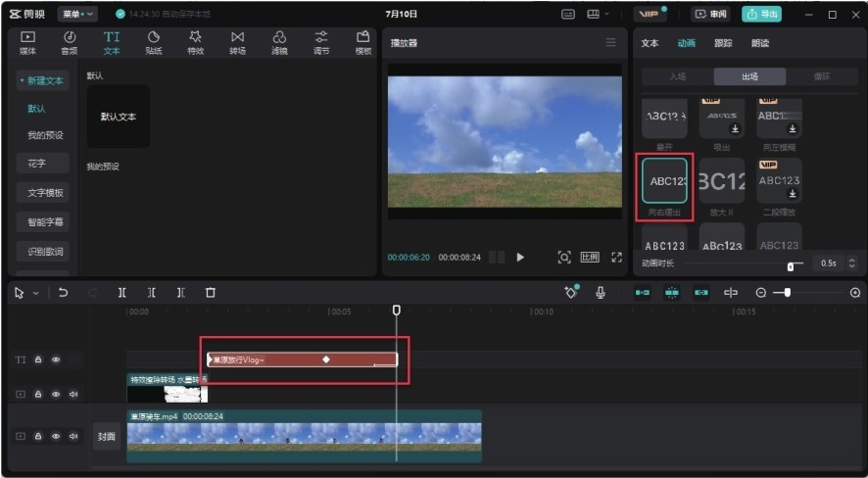Image resolution: width=868 pixels, height=478 pixels.
Task: Hide the 草原骑车.mp4 main track
Action: (x=56, y=437)
